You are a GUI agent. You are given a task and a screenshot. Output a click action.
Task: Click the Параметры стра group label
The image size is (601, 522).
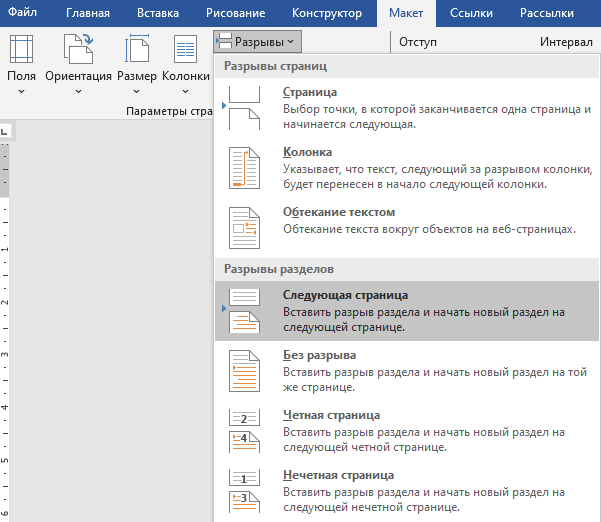pos(169,111)
